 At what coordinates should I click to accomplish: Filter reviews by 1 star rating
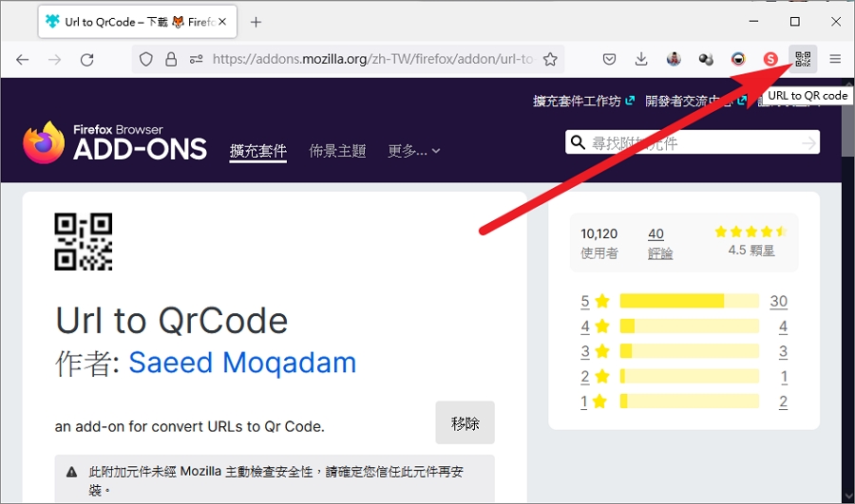[x=593, y=401]
